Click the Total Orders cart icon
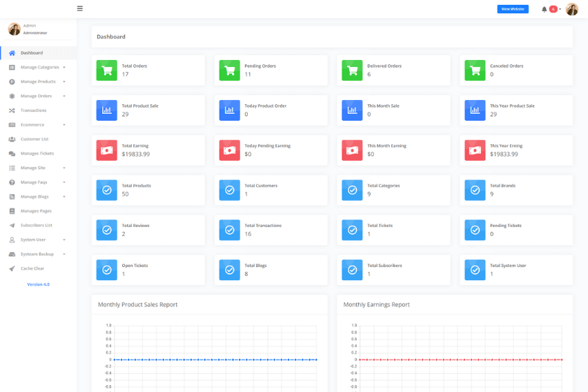 point(106,70)
